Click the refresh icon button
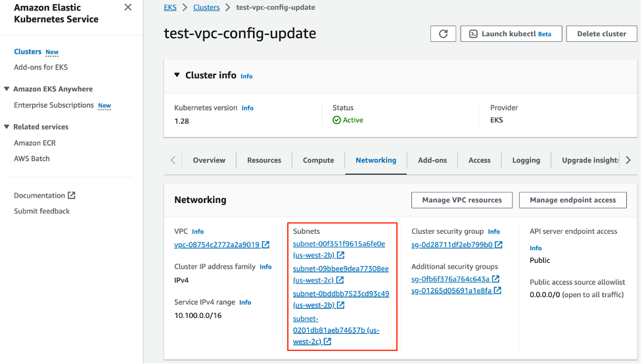The image size is (642, 364). pyautogui.click(x=443, y=34)
